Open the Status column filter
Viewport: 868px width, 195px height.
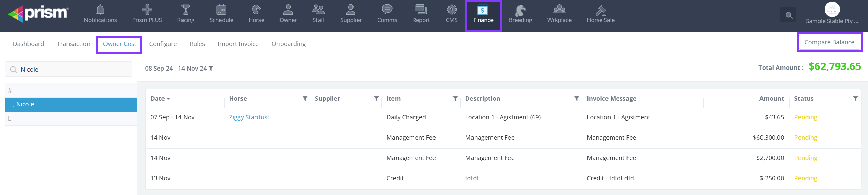point(855,99)
